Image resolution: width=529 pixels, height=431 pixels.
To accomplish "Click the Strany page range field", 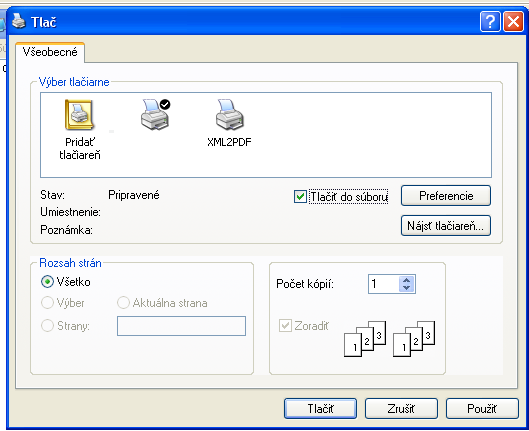I will pos(182,326).
